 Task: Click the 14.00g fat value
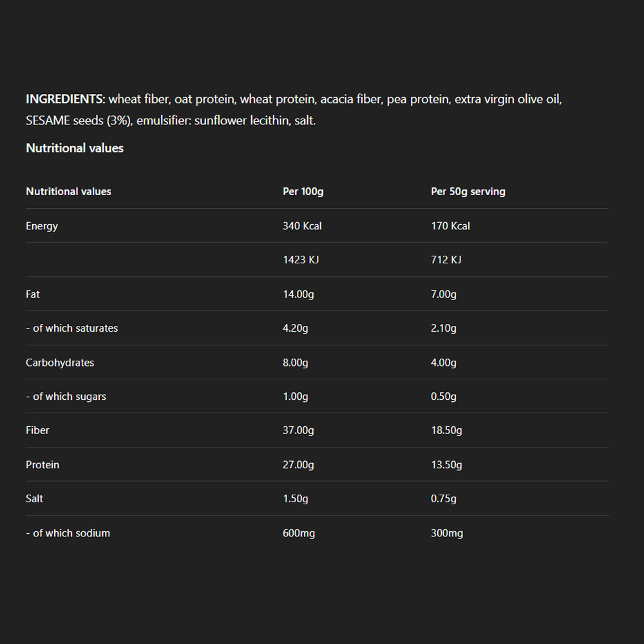[298, 294]
